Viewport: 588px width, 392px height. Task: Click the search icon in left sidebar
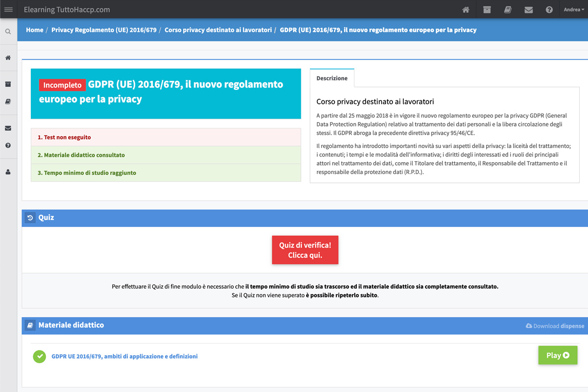coord(8,32)
